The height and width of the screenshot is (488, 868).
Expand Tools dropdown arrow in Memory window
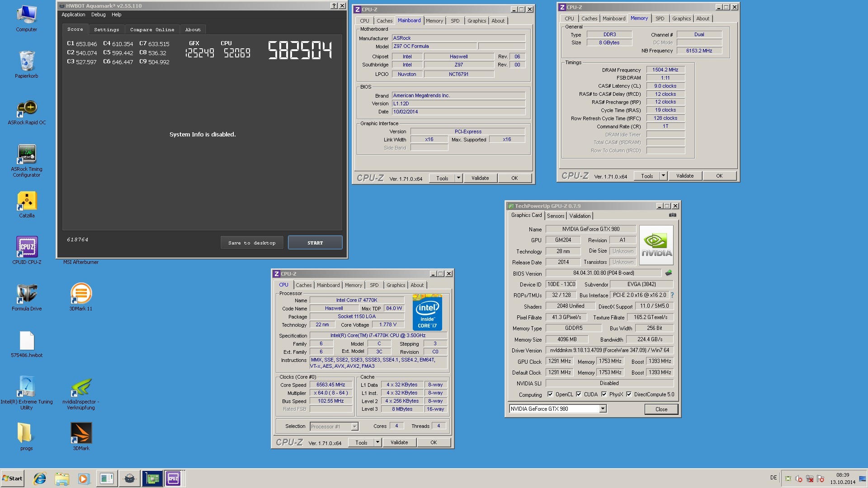[663, 176]
